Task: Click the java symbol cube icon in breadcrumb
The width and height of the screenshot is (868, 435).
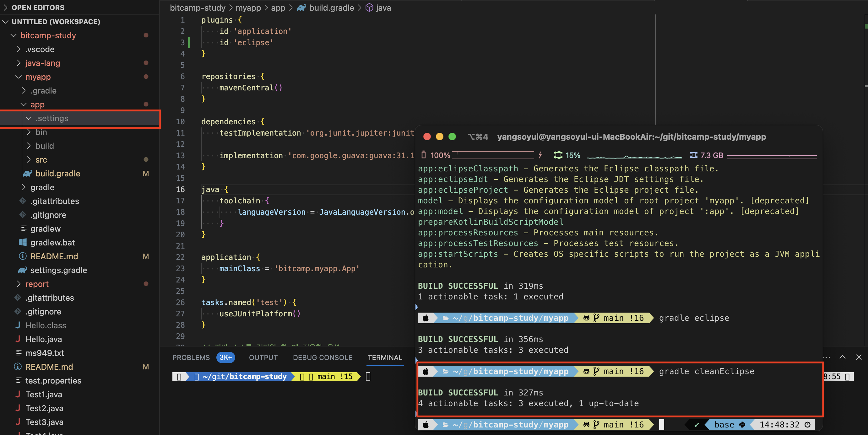Action: click(x=369, y=8)
